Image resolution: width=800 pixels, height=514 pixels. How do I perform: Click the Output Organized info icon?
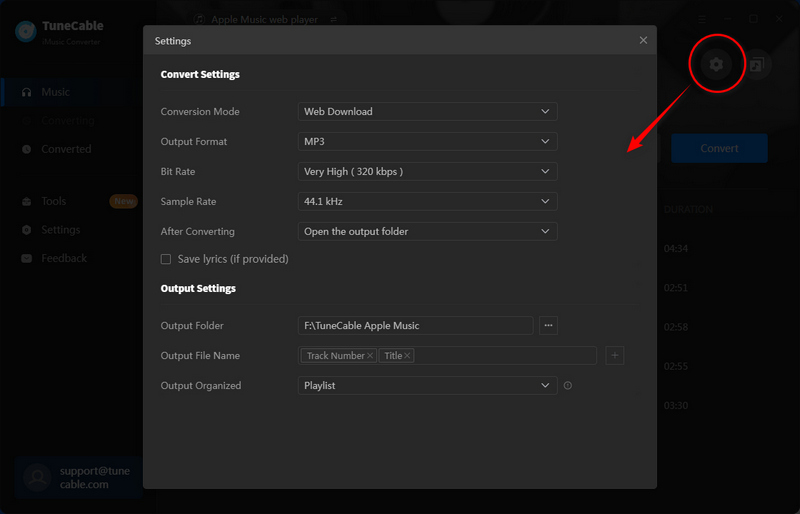point(567,385)
